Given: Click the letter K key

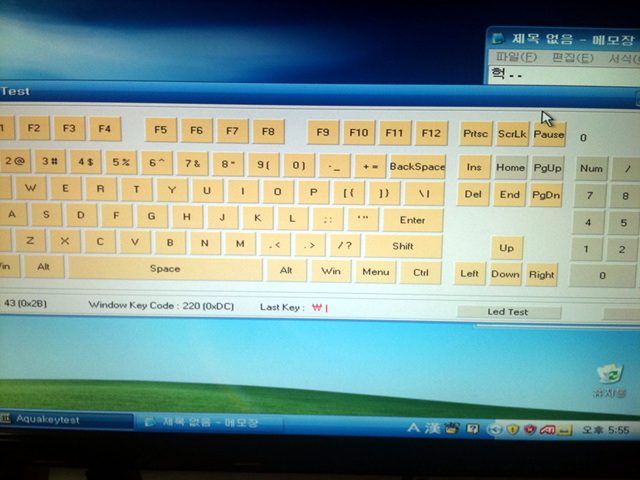Looking at the screenshot, I should click(258, 218).
